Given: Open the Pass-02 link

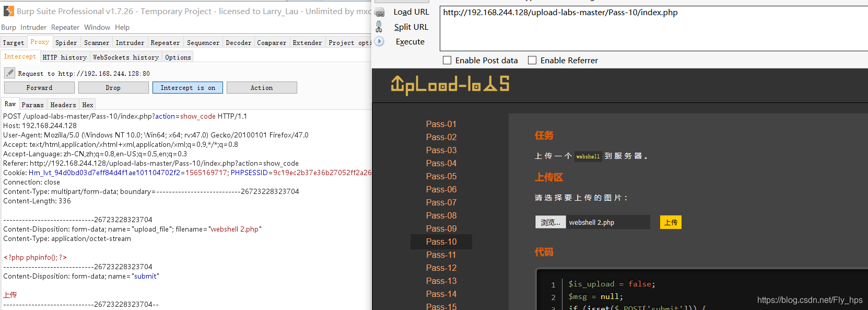Looking at the screenshot, I should (441, 137).
